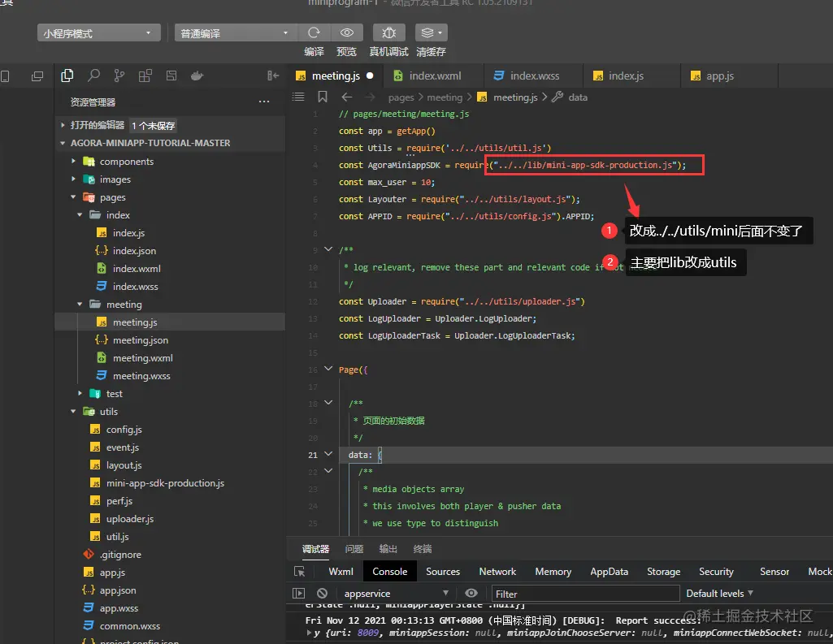Fold the data block at line 21
Screen dimensions: 833x644
(x=328, y=455)
